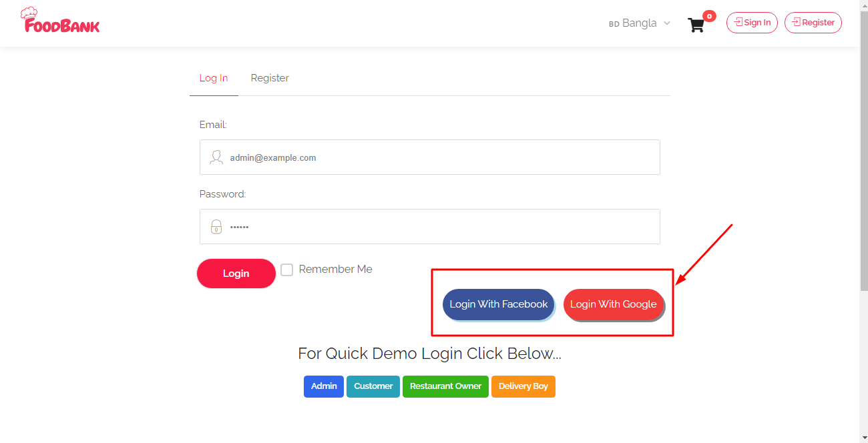Choose Login With Google
The height and width of the screenshot is (443, 868).
[x=614, y=304]
